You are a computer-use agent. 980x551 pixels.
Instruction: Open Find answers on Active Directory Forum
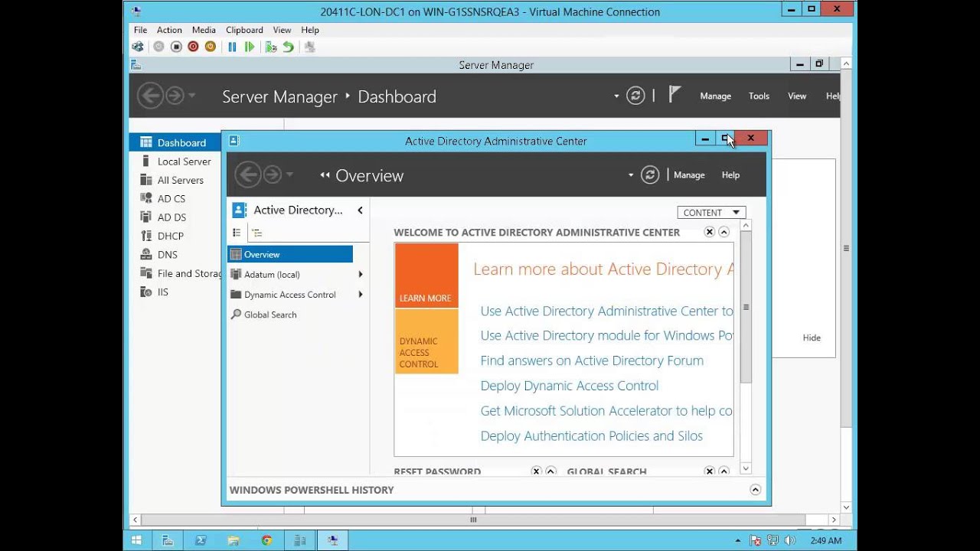(592, 360)
